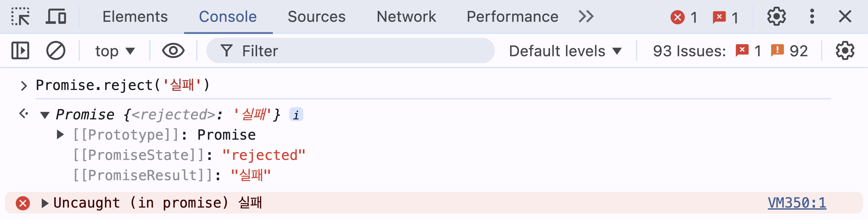The height and width of the screenshot is (220, 868).
Task: Toggle the device toolbar icon
Action: [56, 16]
